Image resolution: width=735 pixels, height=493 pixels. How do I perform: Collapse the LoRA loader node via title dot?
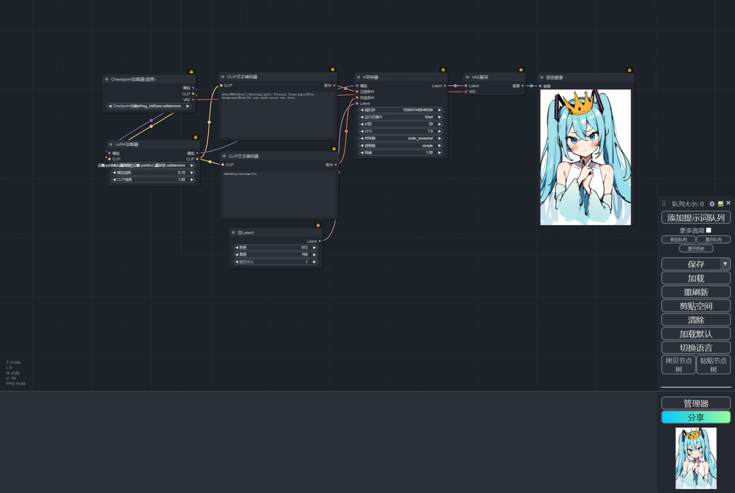pyautogui.click(x=111, y=144)
